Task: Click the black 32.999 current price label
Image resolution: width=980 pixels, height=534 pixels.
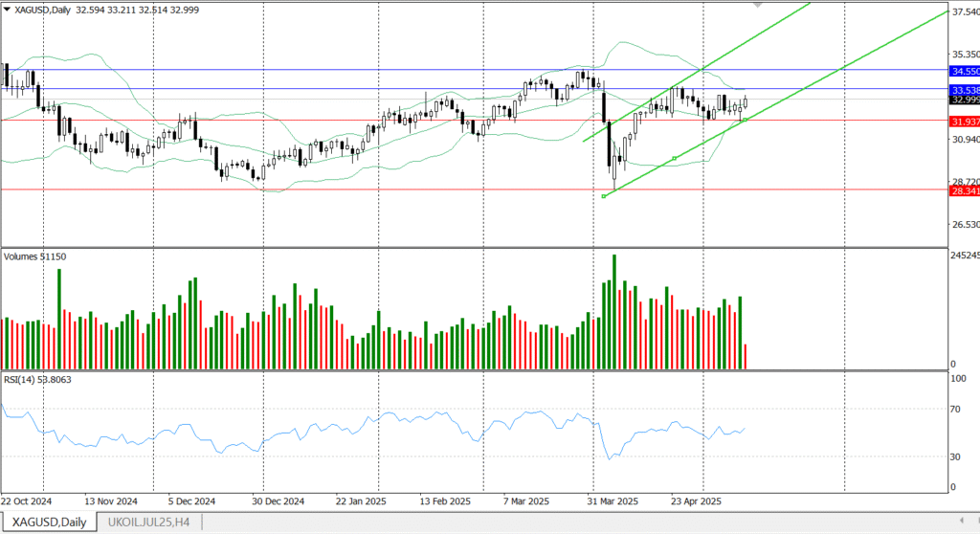Action: pos(964,100)
